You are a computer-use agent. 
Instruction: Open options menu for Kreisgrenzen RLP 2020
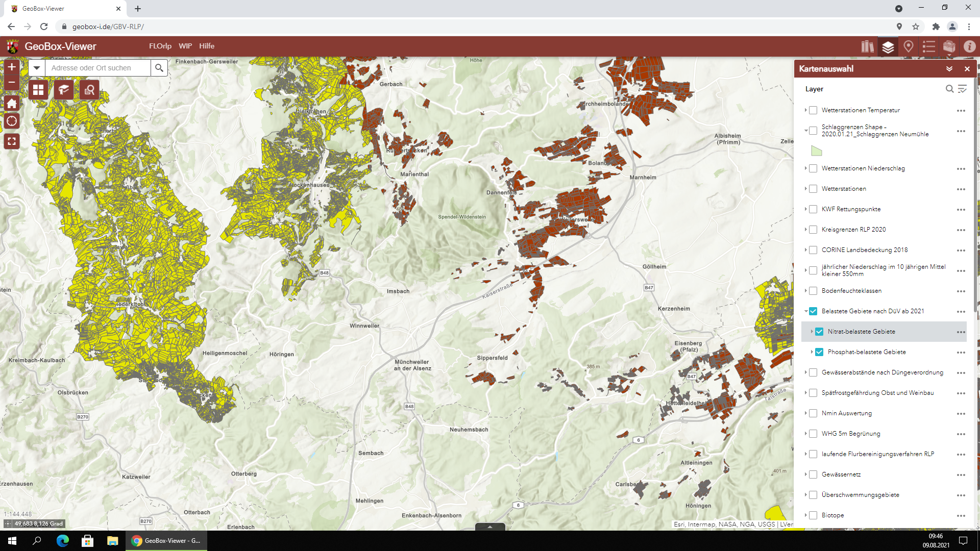[x=961, y=230]
